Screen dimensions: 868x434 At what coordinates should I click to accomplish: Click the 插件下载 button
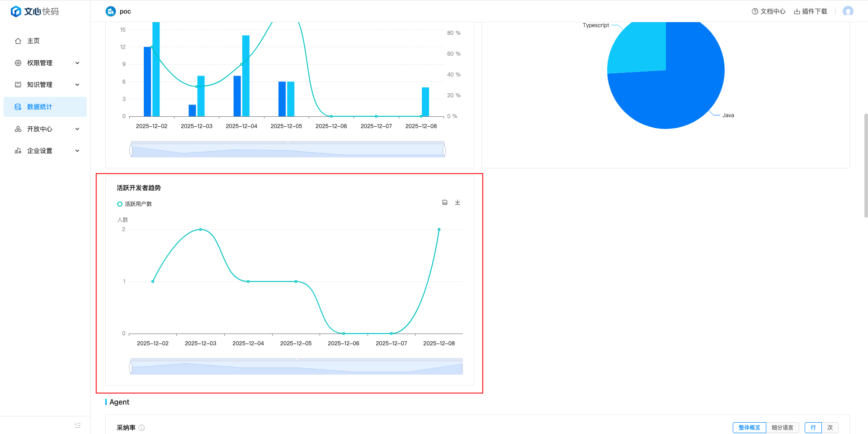pyautogui.click(x=811, y=11)
